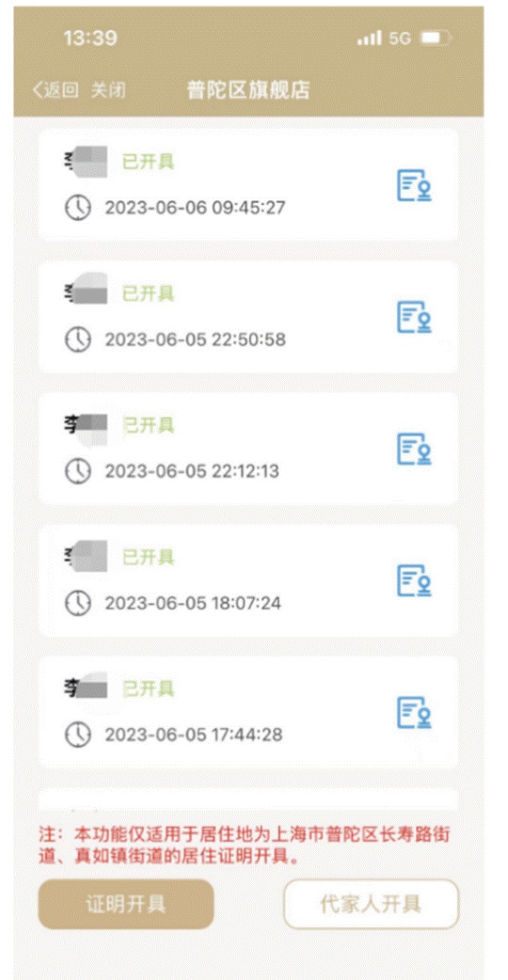Tap 已开具 status on the first record
Image resolution: width=508 pixels, height=980 pixels.
[x=148, y=162]
